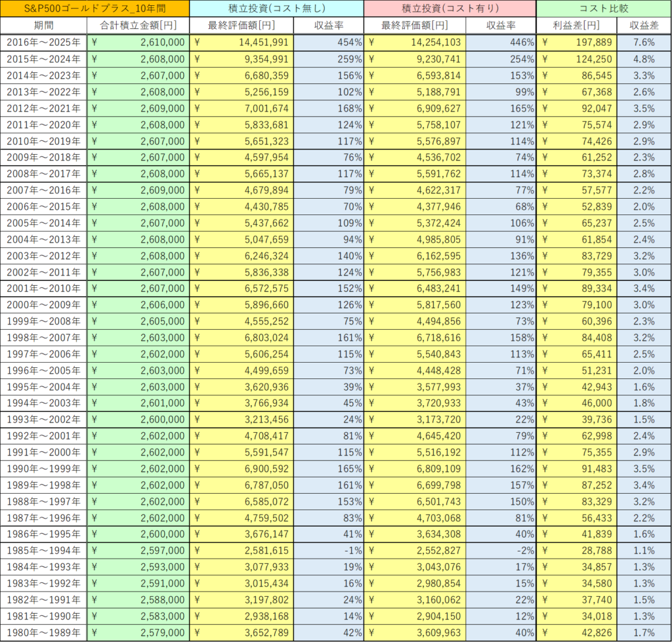Select the negative -1% return cell
Screen dimensions: 672x642
(x=329, y=551)
